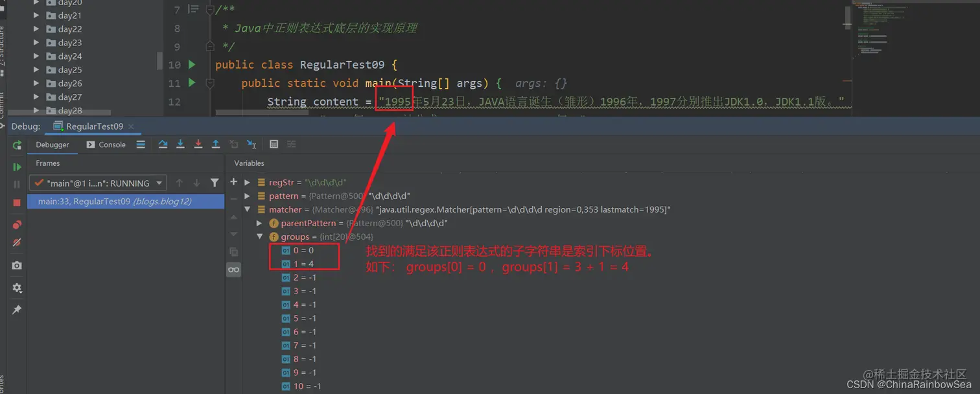The height and width of the screenshot is (394, 980).
Task: Select the Debugger tab
Action: click(52, 145)
